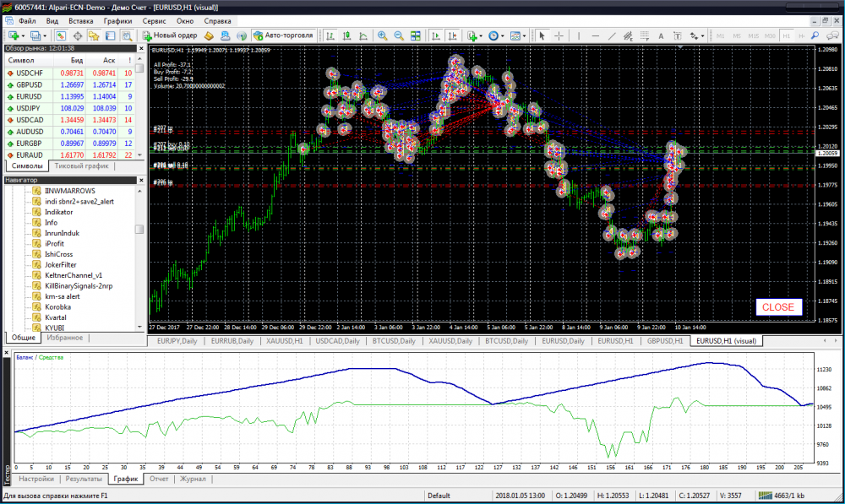Screen dimensions: 845x504
Task: Zoom in on the chart
Action: pos(382,35)
